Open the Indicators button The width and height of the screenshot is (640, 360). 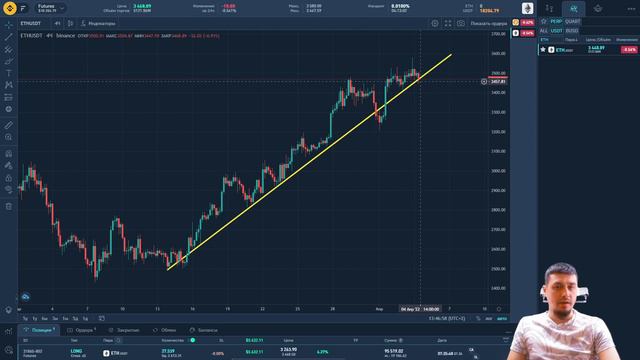pos(98,24)
